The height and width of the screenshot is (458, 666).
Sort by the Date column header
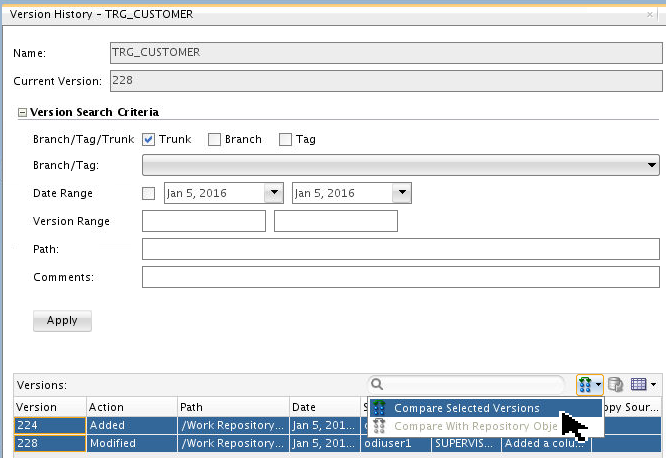[x=325, y=407]
